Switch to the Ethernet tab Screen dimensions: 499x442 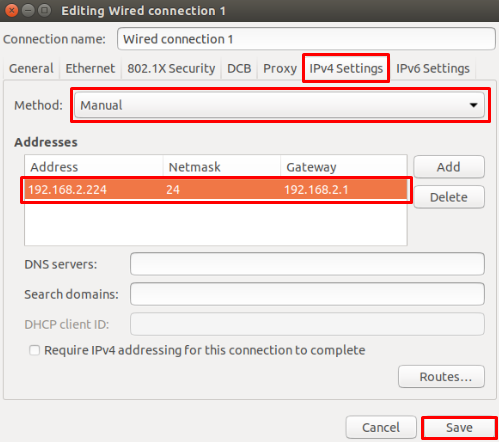(x=90, y=68)
